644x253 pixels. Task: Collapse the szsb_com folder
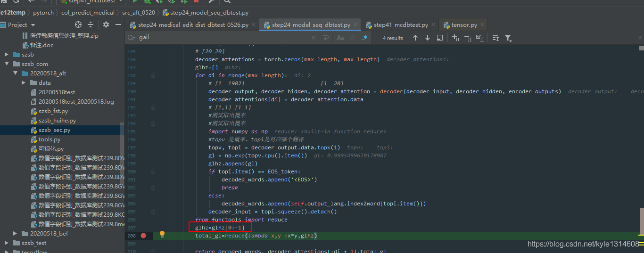(7, 64)
